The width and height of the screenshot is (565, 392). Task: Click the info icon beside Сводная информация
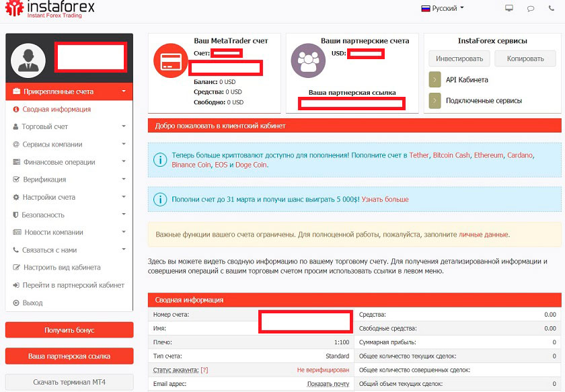pyautogui.click(x=16, y=109)
